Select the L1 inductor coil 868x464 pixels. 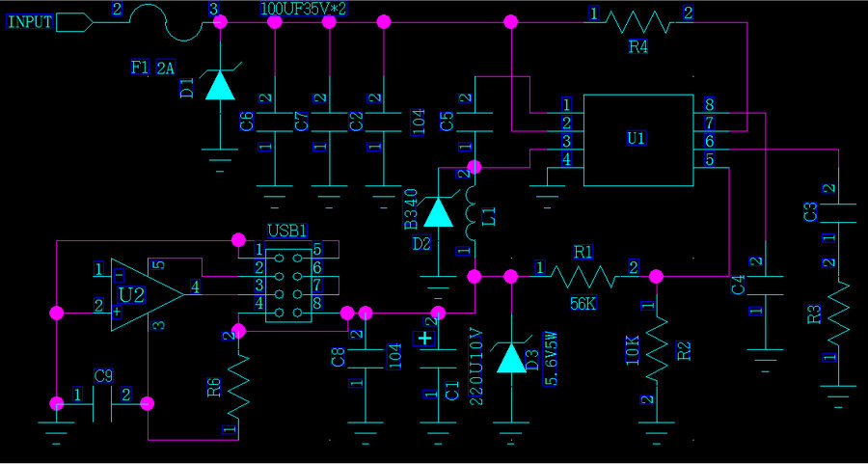tap(473, 214)
